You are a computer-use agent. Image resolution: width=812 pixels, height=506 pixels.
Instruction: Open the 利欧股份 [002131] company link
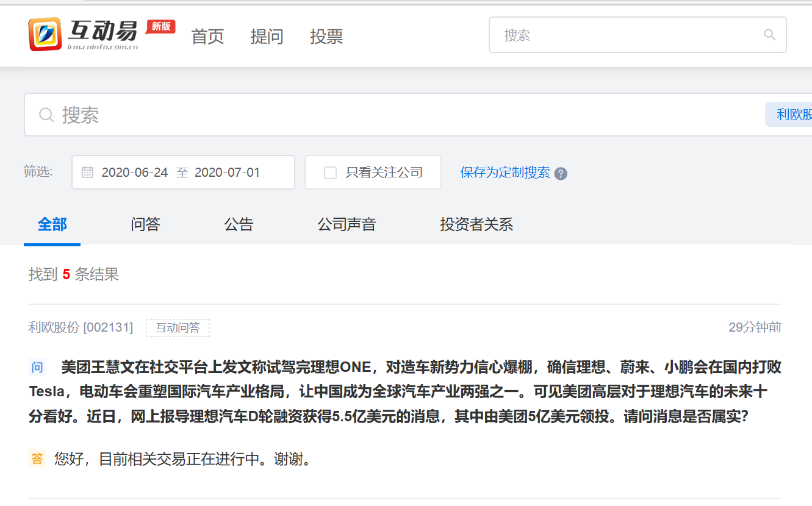click(x=81, y=327)
